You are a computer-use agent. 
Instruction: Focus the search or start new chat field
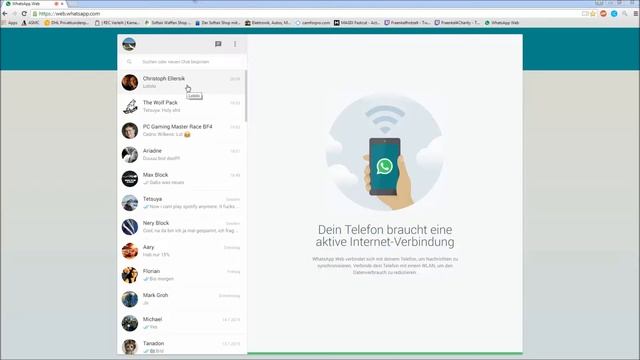[x=182, y=62]
